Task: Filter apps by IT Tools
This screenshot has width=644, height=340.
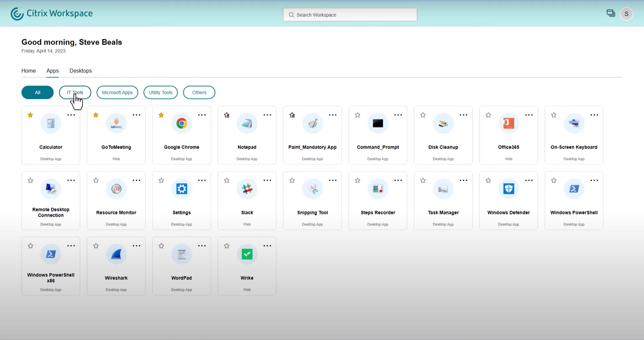Action: 75,92
